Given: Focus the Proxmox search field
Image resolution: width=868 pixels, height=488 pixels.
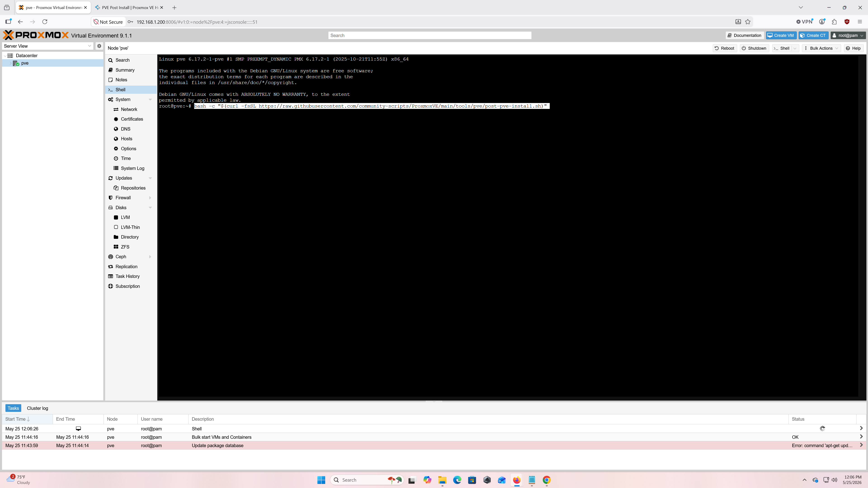Looking at the screenshot, I should (430, 35).
